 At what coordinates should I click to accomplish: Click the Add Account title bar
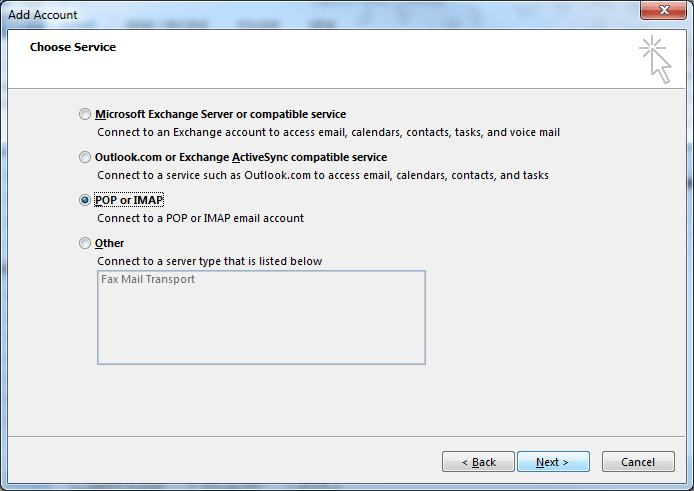[310, 14]
